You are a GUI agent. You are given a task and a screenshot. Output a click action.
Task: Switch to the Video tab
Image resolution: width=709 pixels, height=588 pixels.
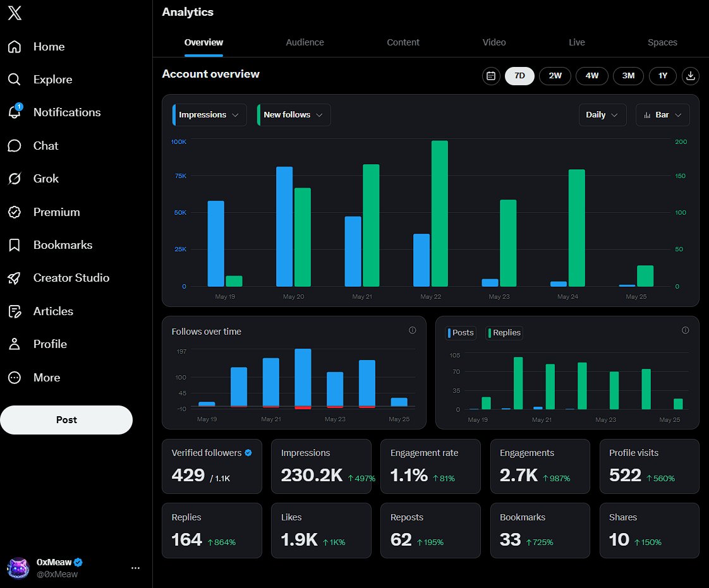coord(494,42)
